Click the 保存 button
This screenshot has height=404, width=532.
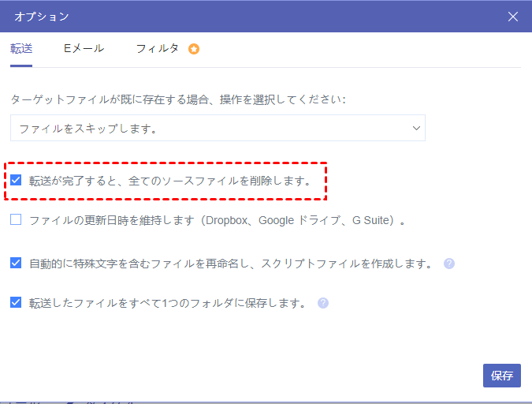502,376
